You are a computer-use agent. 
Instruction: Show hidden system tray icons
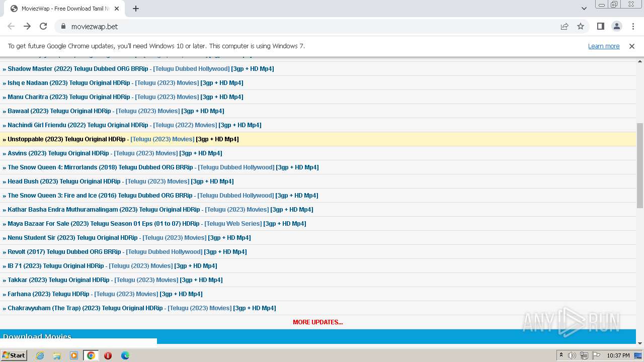coord(561,355)
